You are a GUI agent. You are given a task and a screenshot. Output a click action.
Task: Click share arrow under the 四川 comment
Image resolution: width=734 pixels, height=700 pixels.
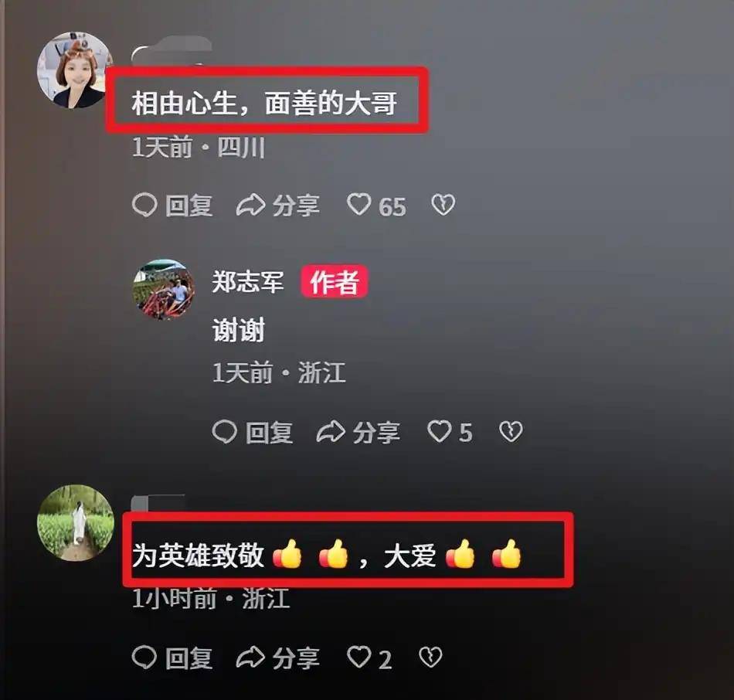(278, 206)
